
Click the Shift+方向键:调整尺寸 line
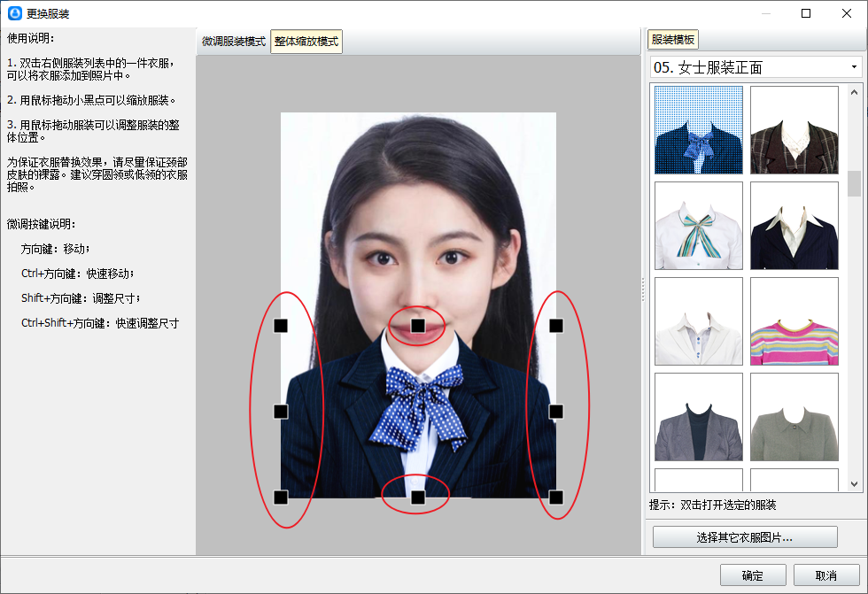[x=81, y=298]
